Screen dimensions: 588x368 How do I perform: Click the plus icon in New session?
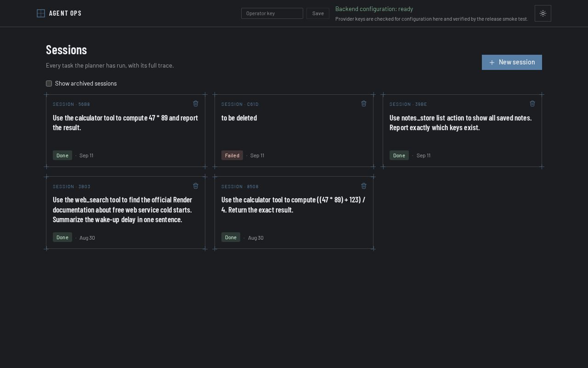click(x=492, y=63)
